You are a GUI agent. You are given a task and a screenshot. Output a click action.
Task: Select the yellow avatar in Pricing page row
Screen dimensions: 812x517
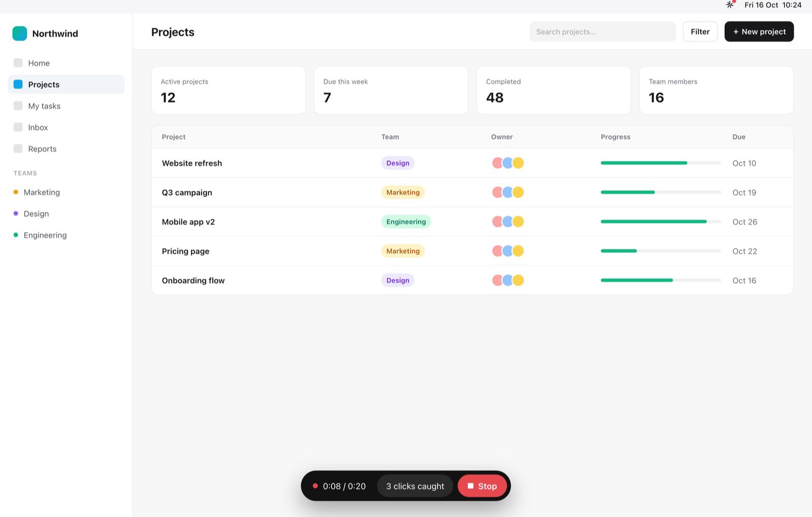[518, 251]
